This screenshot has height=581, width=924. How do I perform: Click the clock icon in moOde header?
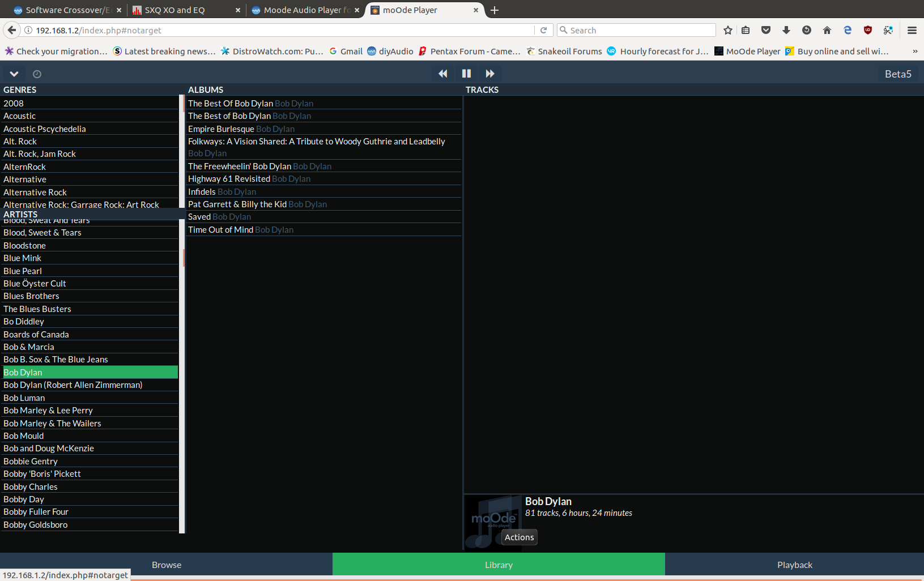pyautogui.click(x=37, y=74)
